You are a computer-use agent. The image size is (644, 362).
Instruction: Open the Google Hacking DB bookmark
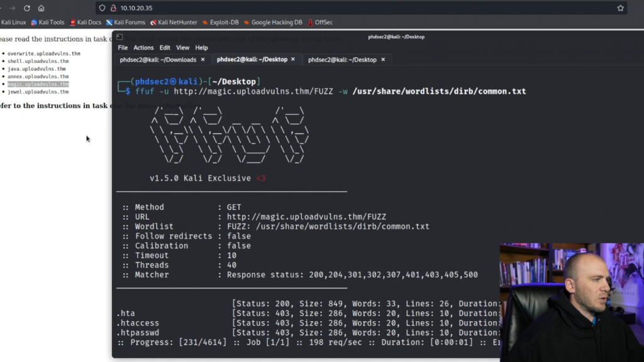point(273,22)
